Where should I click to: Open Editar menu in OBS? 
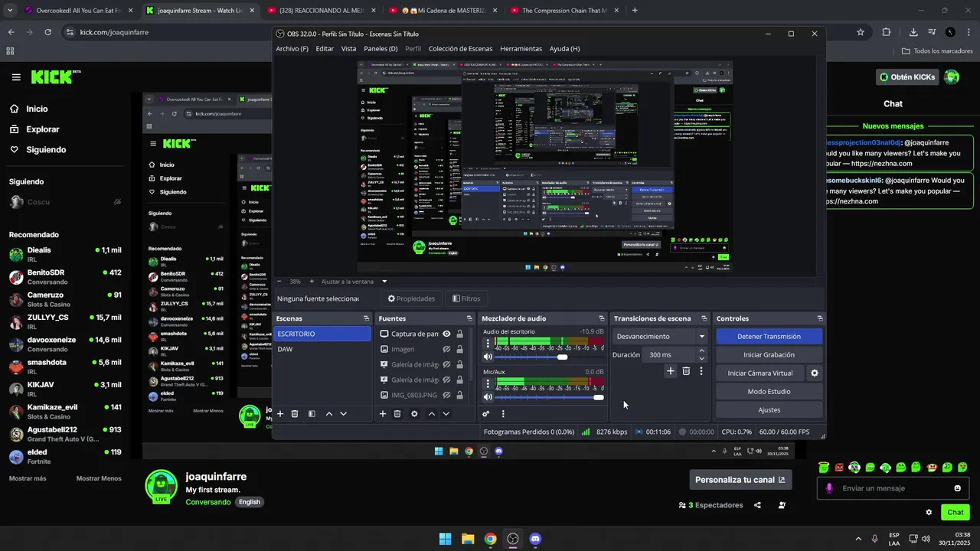point(325,48)
